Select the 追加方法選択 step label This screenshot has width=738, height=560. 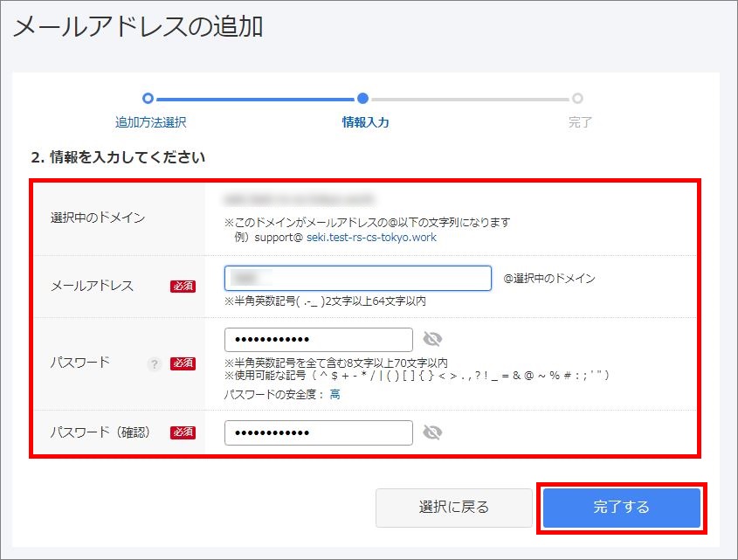coord(150,122)
